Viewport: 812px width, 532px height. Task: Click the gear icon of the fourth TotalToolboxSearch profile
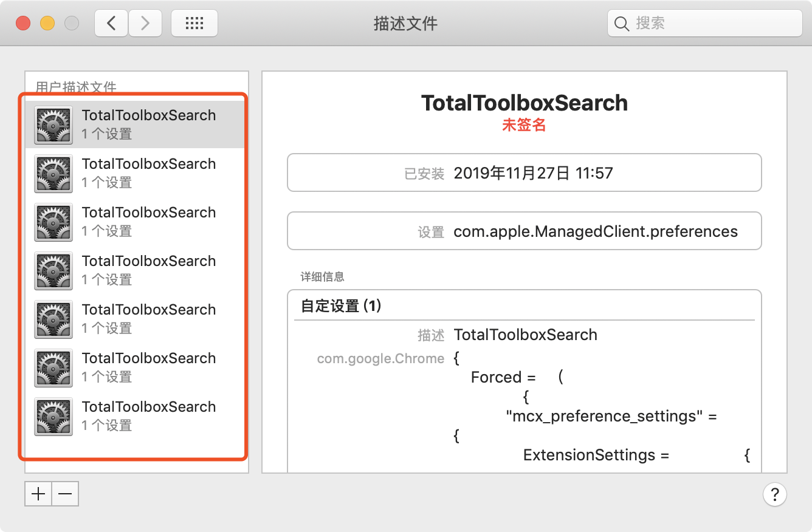53,270
